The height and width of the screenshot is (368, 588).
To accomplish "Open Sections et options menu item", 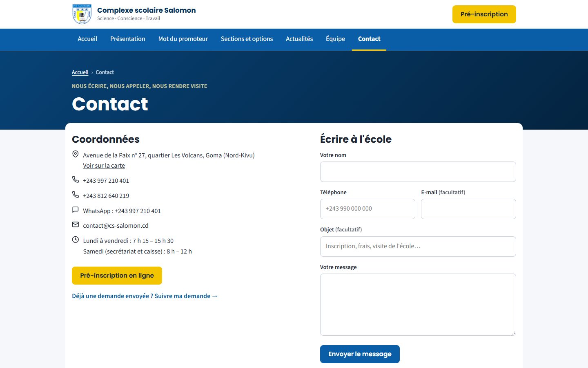I will pyautogui.click(x=247, y=39).
